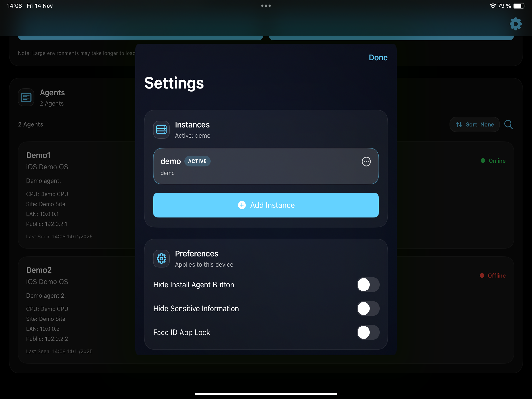
Task: Tap the three-dot multitasking control
Action: (266, 6)
